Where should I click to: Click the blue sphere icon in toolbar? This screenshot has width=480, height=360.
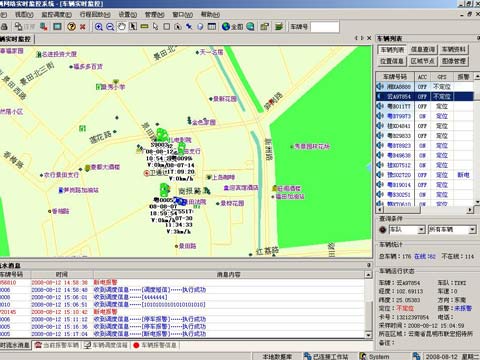200,27
